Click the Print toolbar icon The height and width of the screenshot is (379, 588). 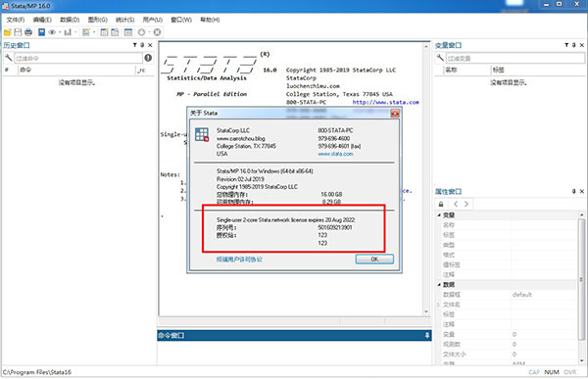coord(28,32)
